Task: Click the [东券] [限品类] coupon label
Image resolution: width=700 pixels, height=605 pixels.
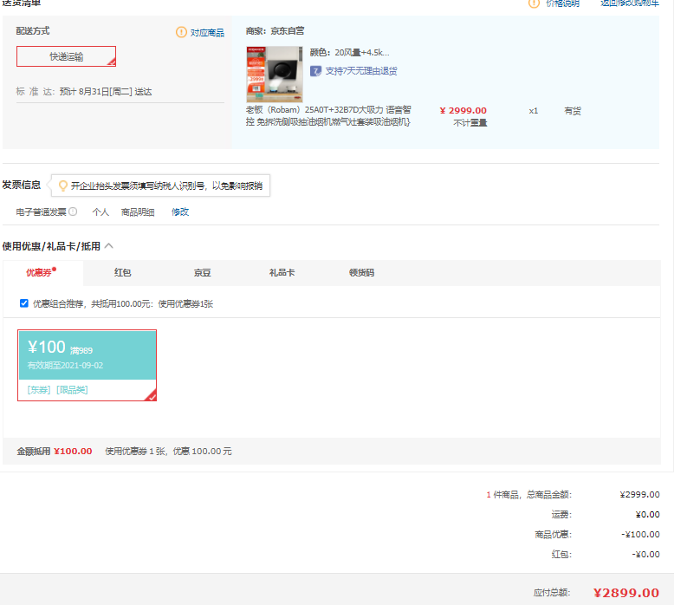Action: pos(57,390)
